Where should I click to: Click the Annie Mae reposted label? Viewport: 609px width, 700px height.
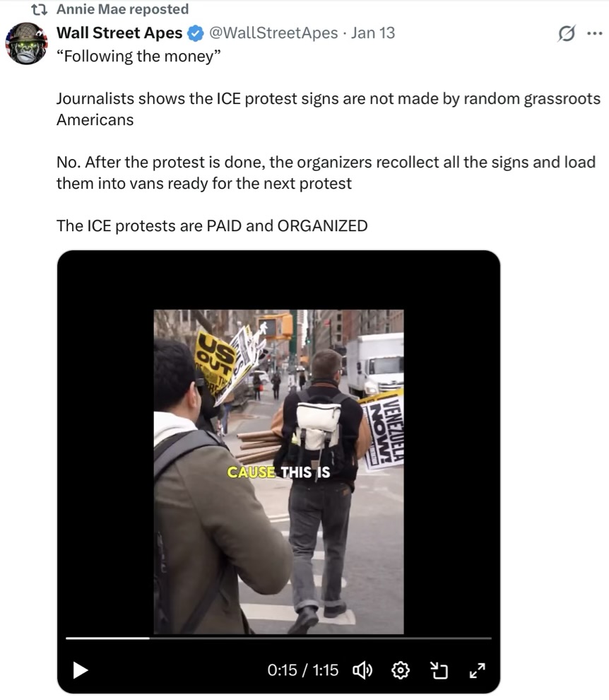coord(122,9)
